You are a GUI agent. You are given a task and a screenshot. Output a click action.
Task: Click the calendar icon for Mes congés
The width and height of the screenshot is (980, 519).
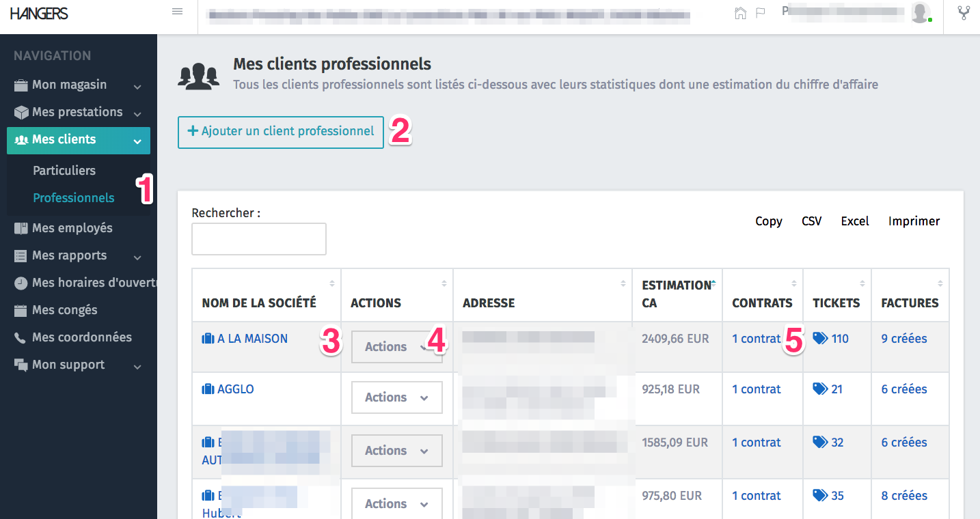(21, 311)
